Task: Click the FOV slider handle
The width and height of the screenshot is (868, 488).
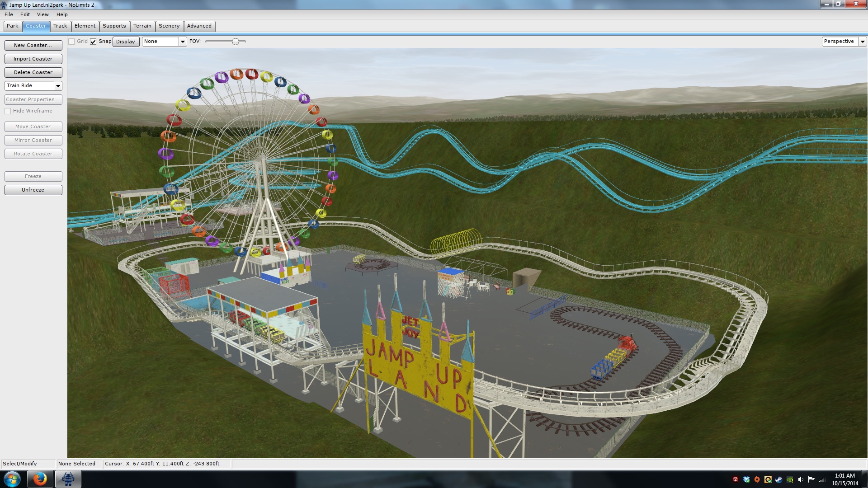Action: [236, 42]
